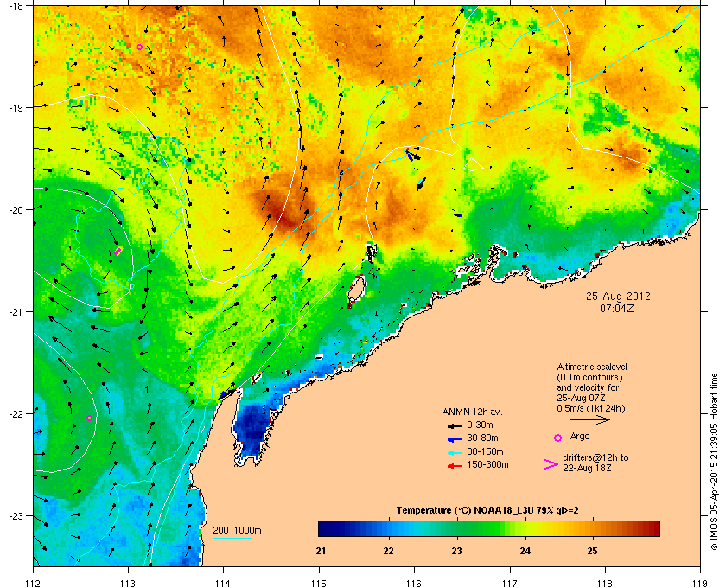Click the '30-80m' depth label
The width and height of the screenshot is (726, 588).
pyautogui.click(x=482, y=438)
